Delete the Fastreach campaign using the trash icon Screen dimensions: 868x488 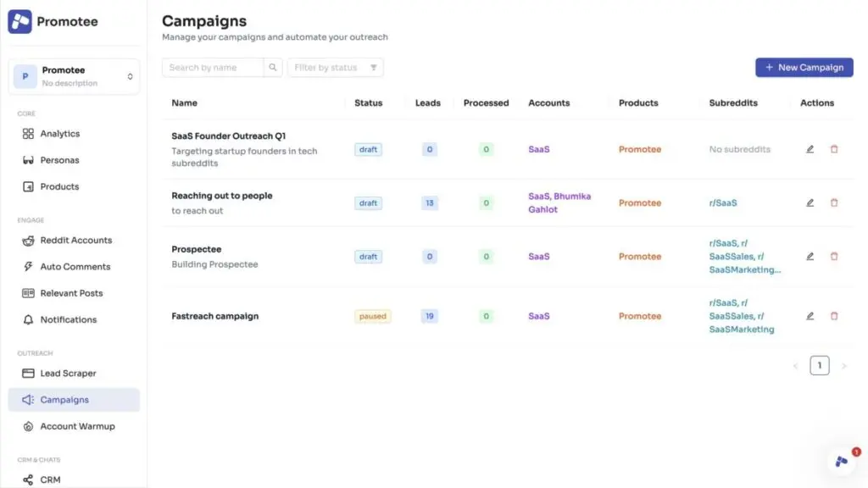(x=834, y=315)
